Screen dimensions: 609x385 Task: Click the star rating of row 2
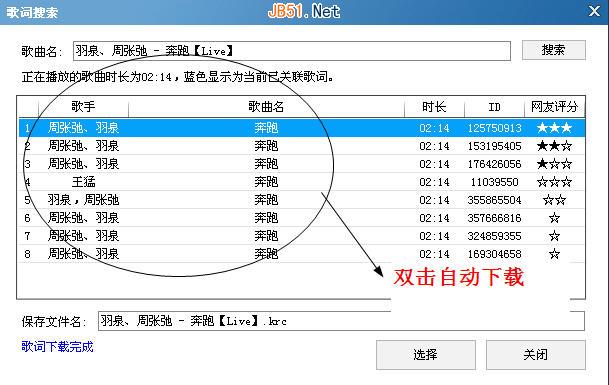point(554,146)
